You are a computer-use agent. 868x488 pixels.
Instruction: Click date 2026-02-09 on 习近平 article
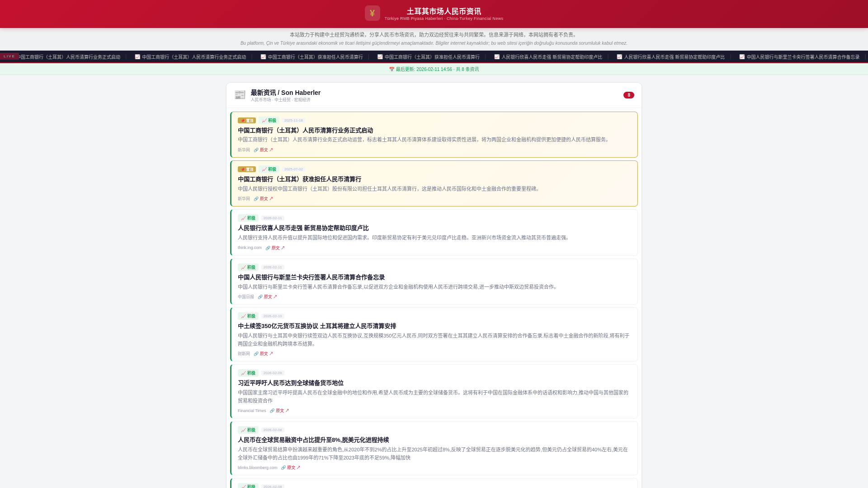tap(273, 373)
